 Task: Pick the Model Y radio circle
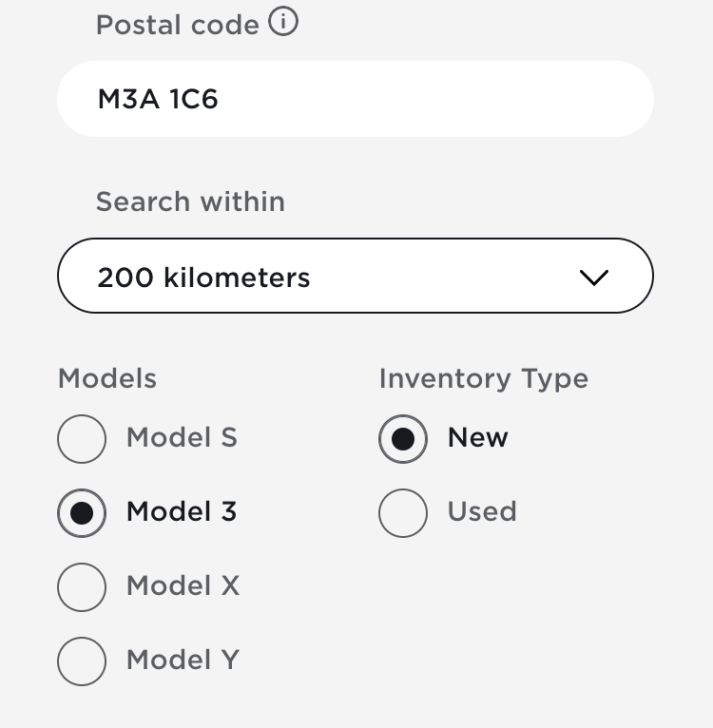click(82, 661)
